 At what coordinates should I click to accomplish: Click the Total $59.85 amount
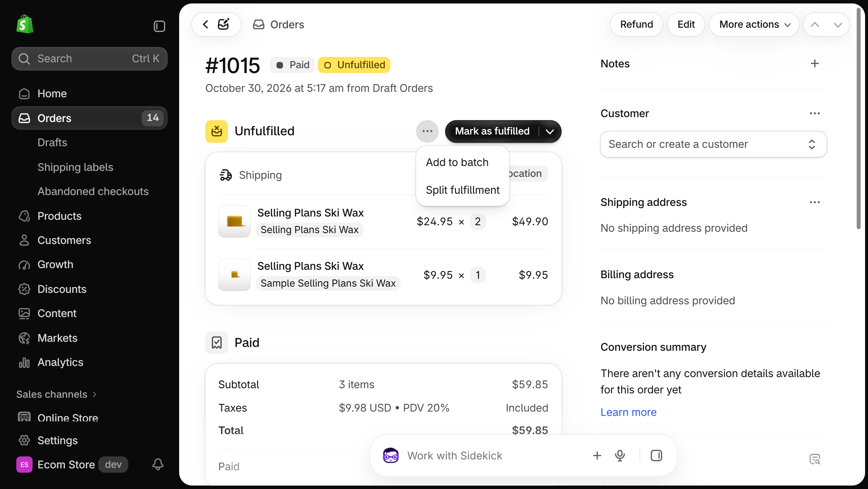coord(530,430)
